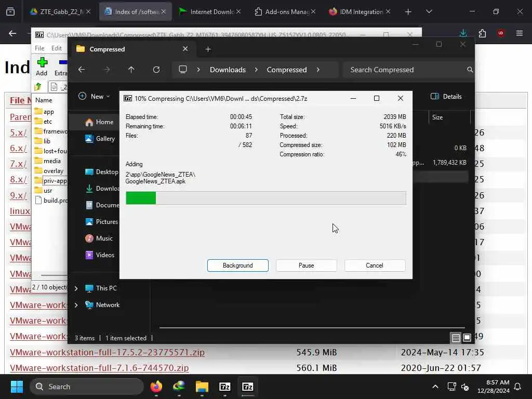Add a new tab in File Explorer
The width and height of the screenshot is (532, 399).
[x=208, y=49]
